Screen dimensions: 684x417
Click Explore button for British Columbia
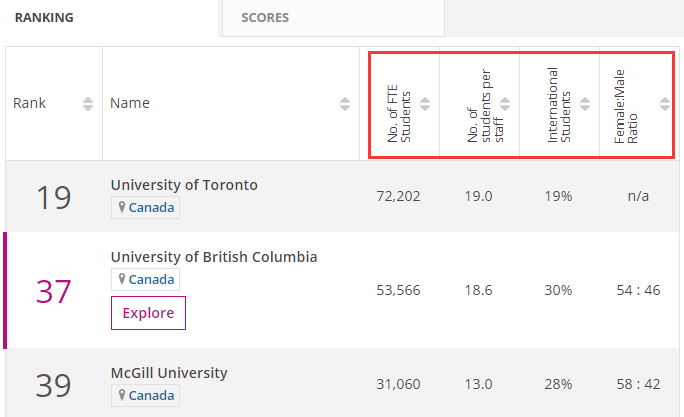coord(148,313)
